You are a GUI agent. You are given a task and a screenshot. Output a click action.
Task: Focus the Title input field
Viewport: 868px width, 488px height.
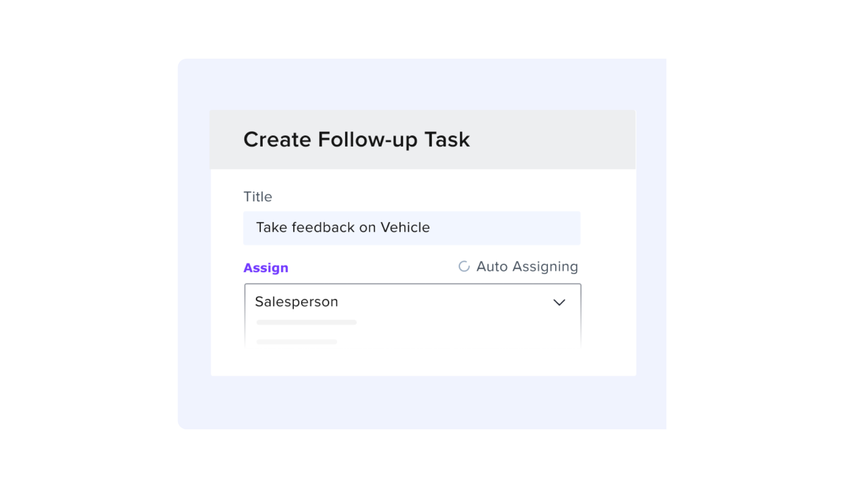(412, 228)
